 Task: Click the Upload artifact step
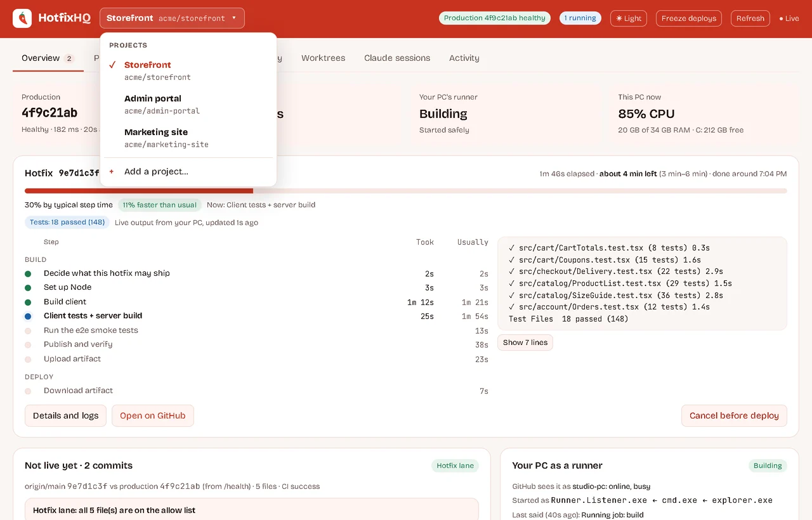256,359
